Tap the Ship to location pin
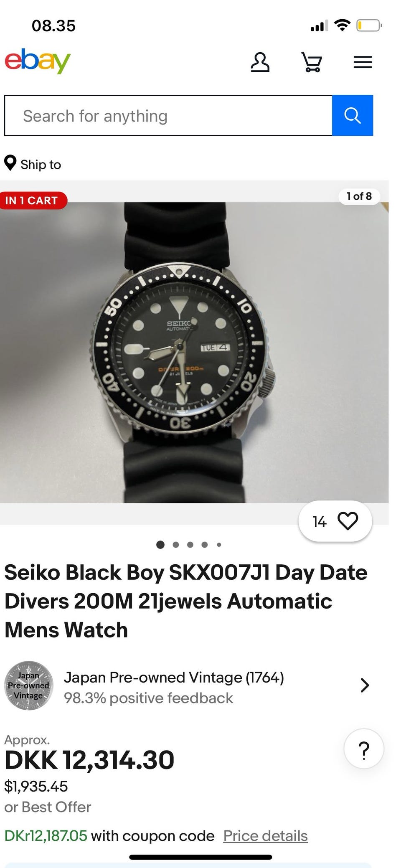 (x=10, y=163)
